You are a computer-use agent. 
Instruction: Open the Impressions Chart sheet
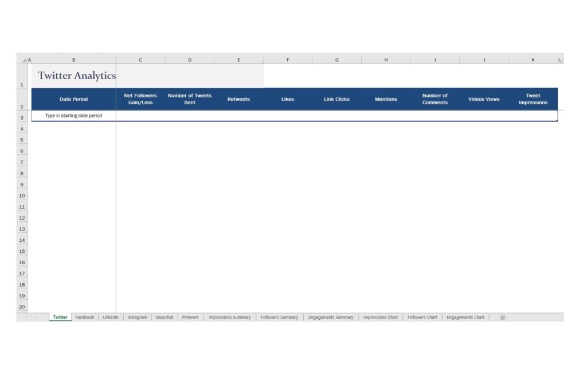pyautogui.click(x=381, y=317)
